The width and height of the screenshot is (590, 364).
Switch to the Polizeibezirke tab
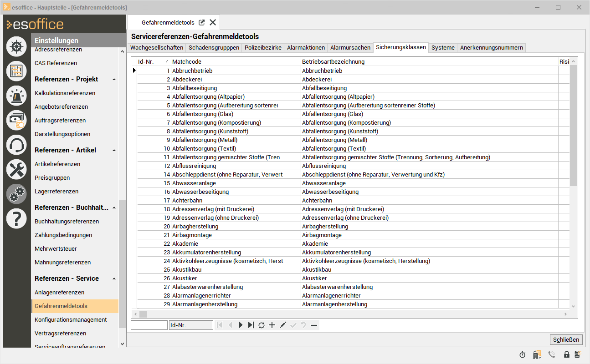pyautogui.click(x=263, y=47)
